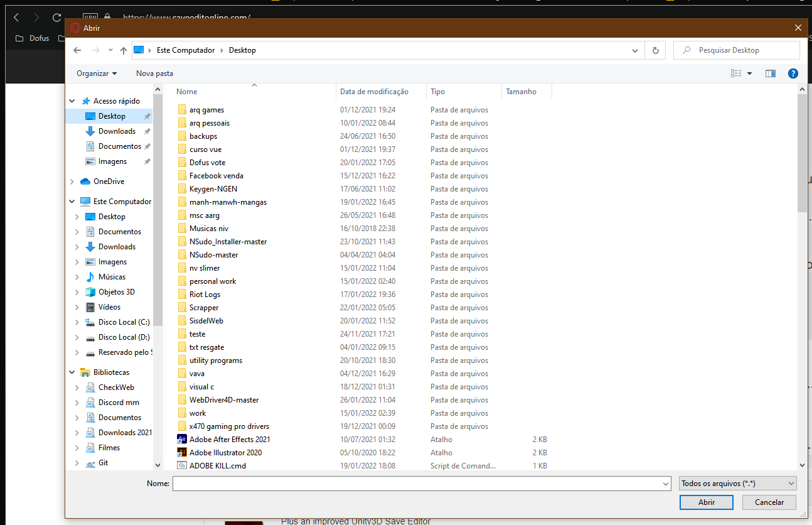This screenshot has height=525, width=812.
Task: Select the Git library icon
Action: tap(90, 463)
